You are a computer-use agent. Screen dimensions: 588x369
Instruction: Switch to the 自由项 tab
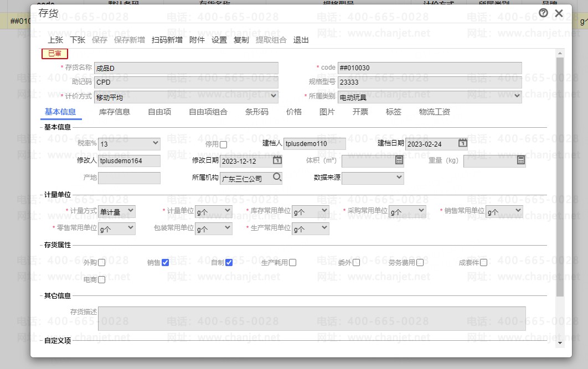click(159, 112)
